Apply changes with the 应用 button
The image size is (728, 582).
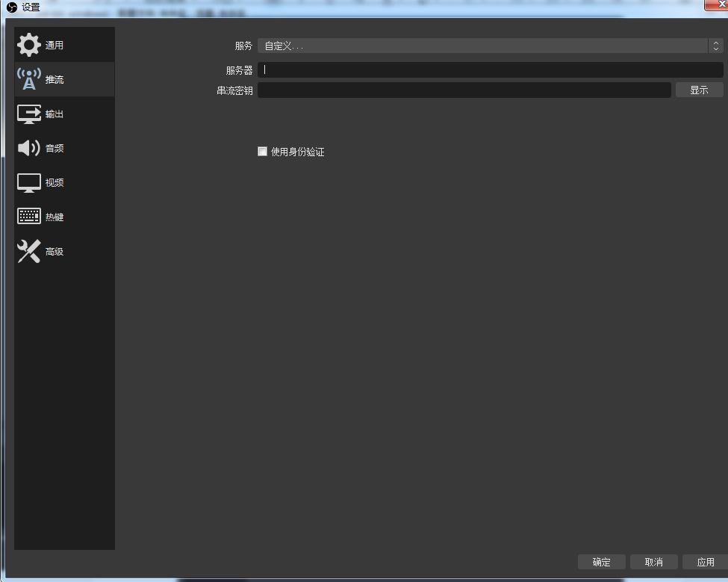click(705, 562)
